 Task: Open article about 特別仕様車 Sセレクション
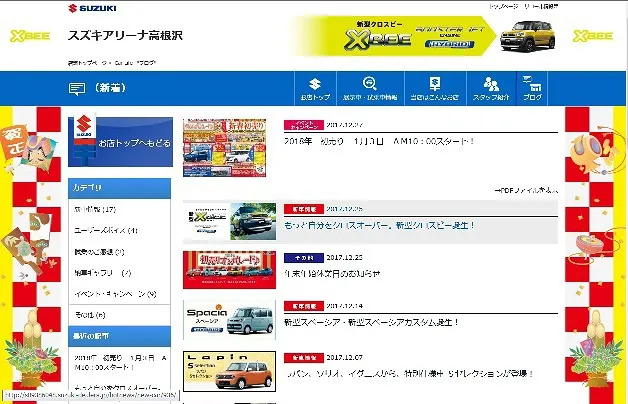click(x=410, y=374)
